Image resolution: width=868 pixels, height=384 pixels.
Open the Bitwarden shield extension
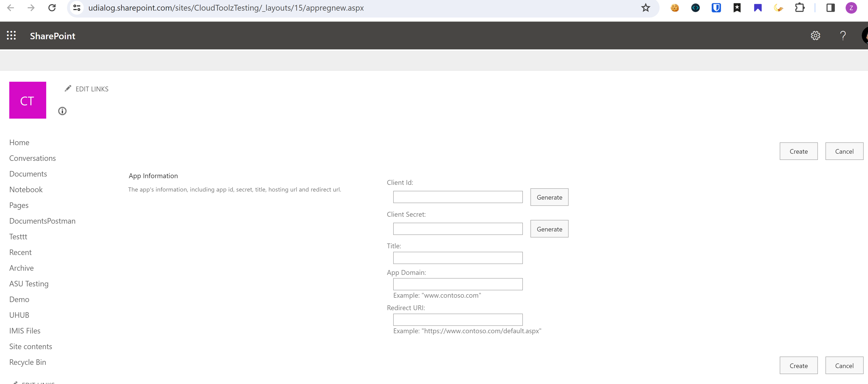(716, 8)
